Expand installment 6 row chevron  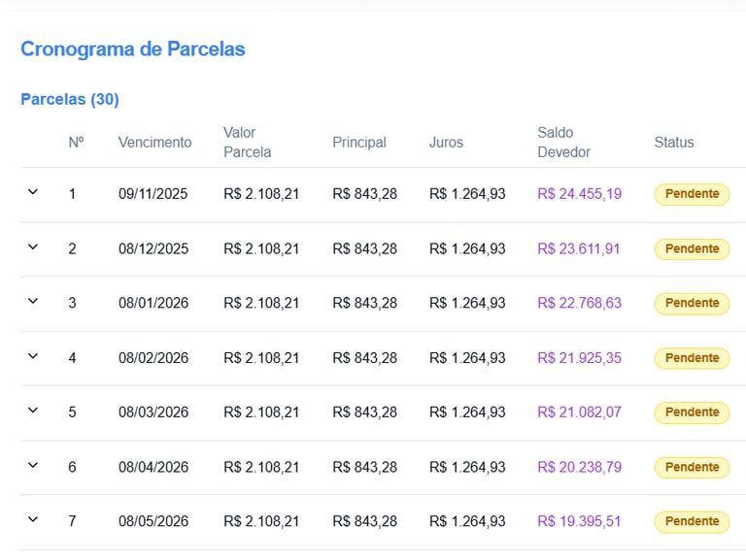pyautogui.click(x=33, y=465)
